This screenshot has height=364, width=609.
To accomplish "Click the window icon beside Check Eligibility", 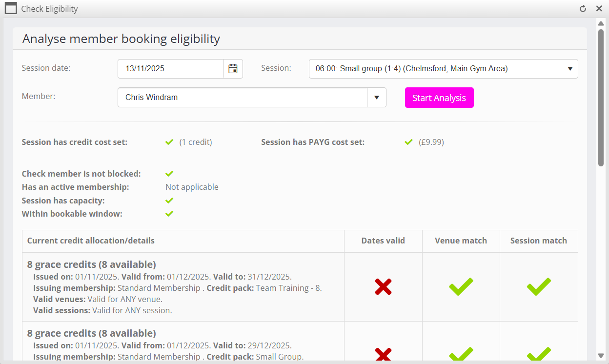I will tap(11, 9).
